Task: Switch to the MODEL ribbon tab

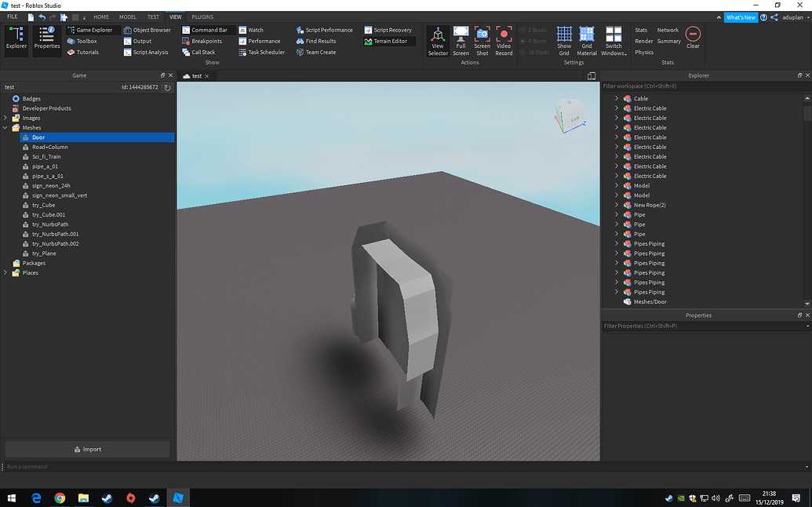Action: [128, 16]
